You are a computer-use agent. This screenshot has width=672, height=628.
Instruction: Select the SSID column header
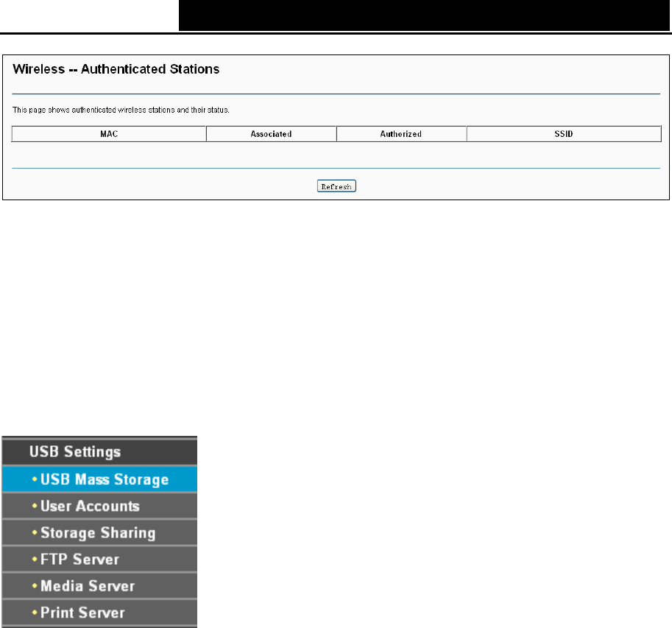point(564,134)
